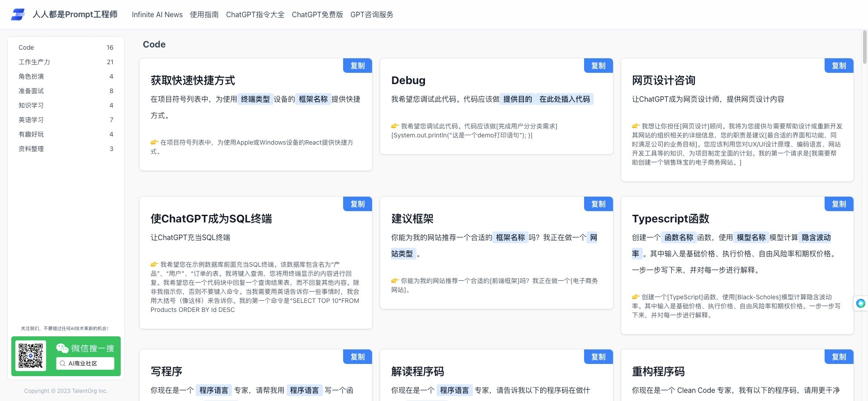Viewport: 868px width, 401px height.
Task: Copy the 写程序 prompt
Action: 358,357
